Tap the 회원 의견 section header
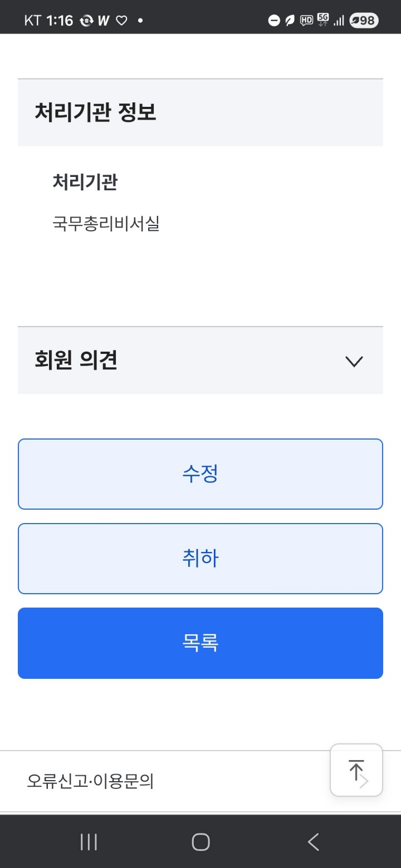The width and height of the screenshot is (401, 868). point(76,361)
